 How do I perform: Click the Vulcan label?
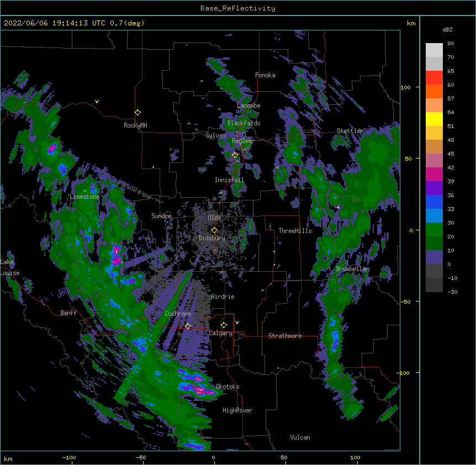(x=300, y=437)
